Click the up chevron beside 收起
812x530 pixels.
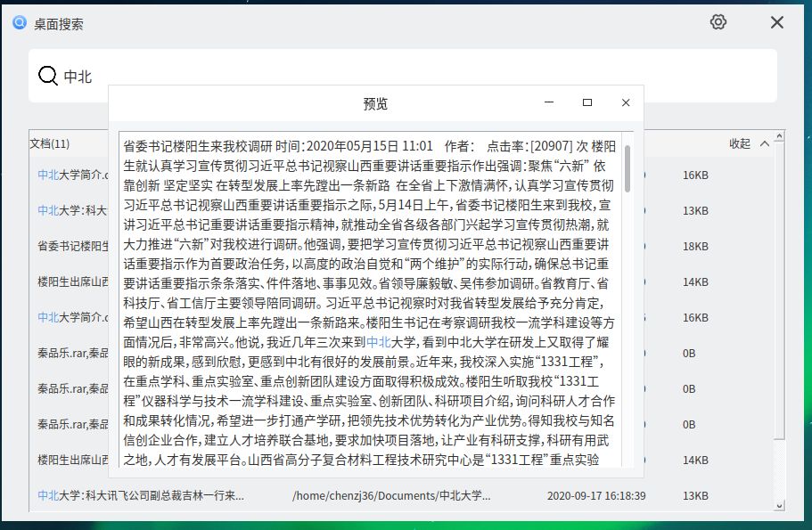(764, 143)
